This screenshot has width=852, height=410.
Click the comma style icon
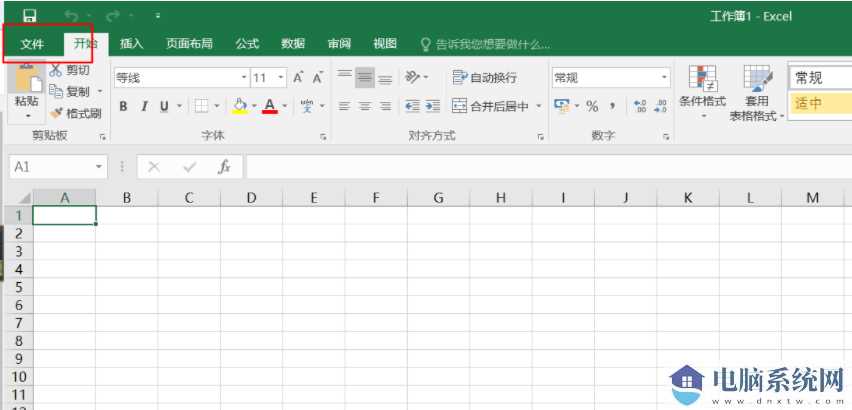click(x=612, y=106)
